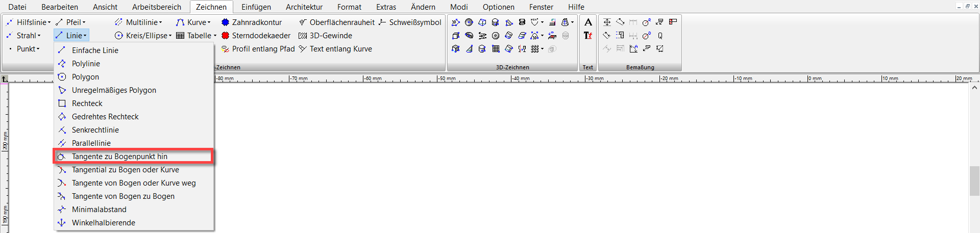Open the Format tab
980x233 pixels.
[349, 7]
